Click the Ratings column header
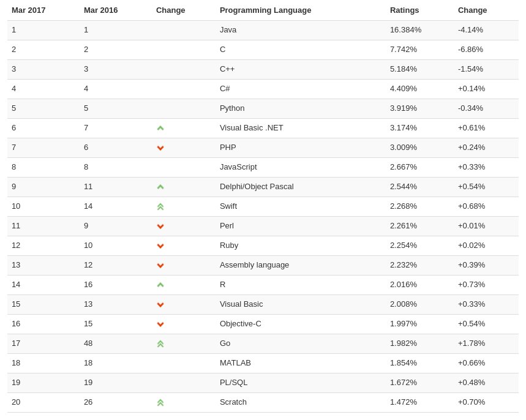This screenshot has height=420, width=526. click(404, 10)
